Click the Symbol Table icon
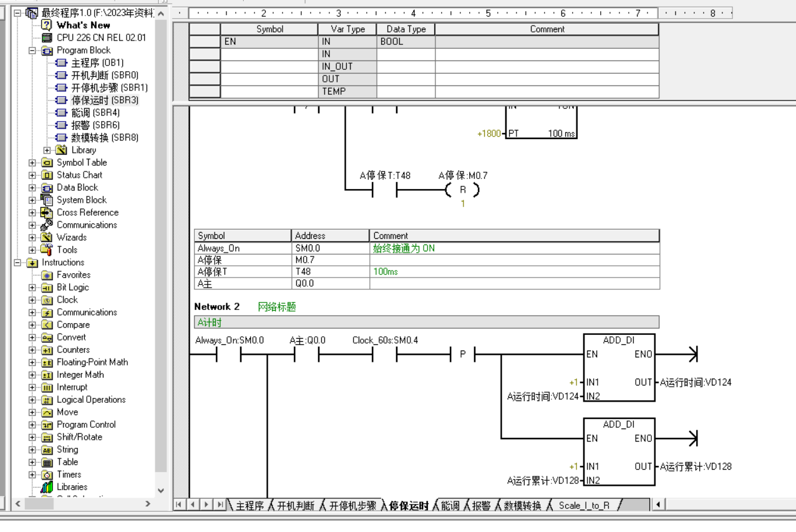796x532 pixels. coord(47,162)
